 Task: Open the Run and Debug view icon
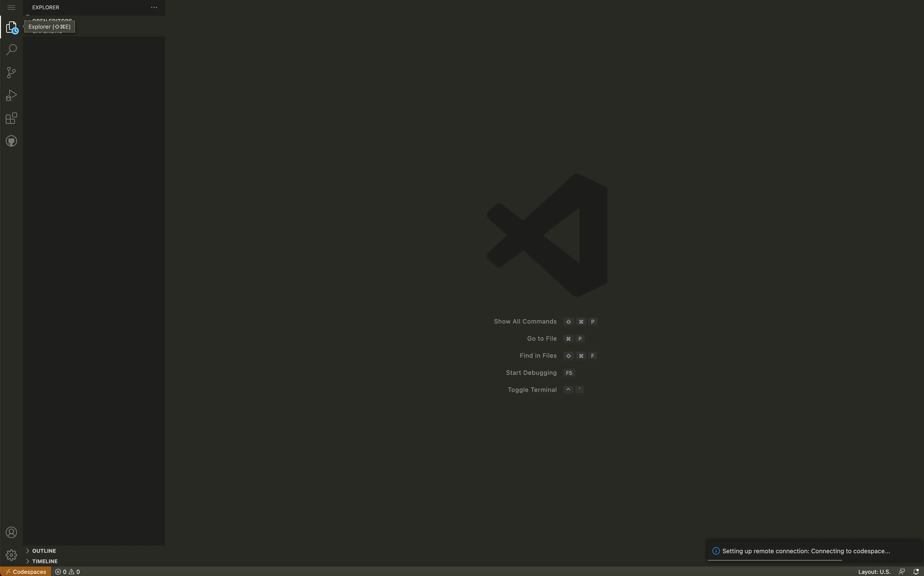11,95
